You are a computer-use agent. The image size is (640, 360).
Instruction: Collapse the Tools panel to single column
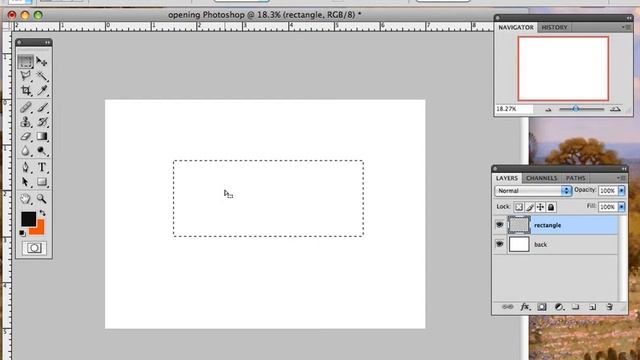(48, 42)
